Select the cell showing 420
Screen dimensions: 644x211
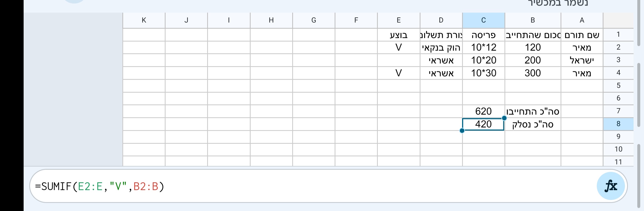(483, 124)
